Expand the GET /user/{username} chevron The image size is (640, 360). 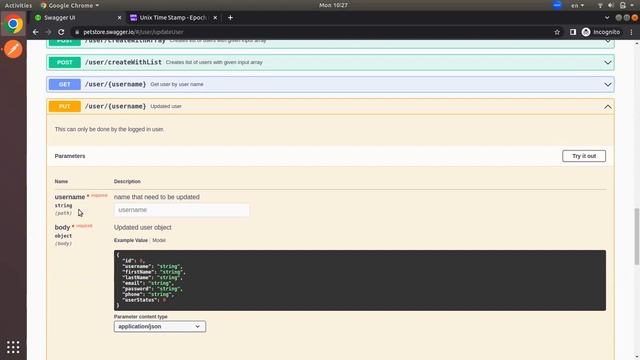pos(607,84)
